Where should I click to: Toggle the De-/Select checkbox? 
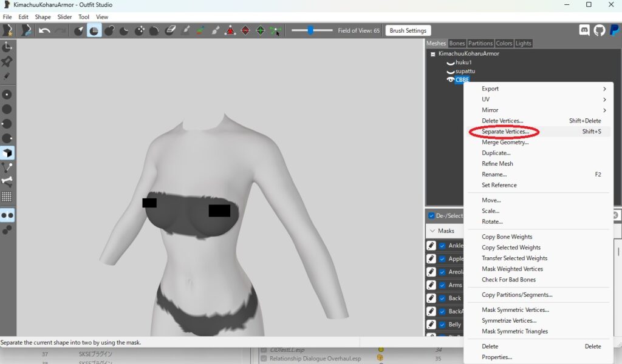(x=431, y=215)
